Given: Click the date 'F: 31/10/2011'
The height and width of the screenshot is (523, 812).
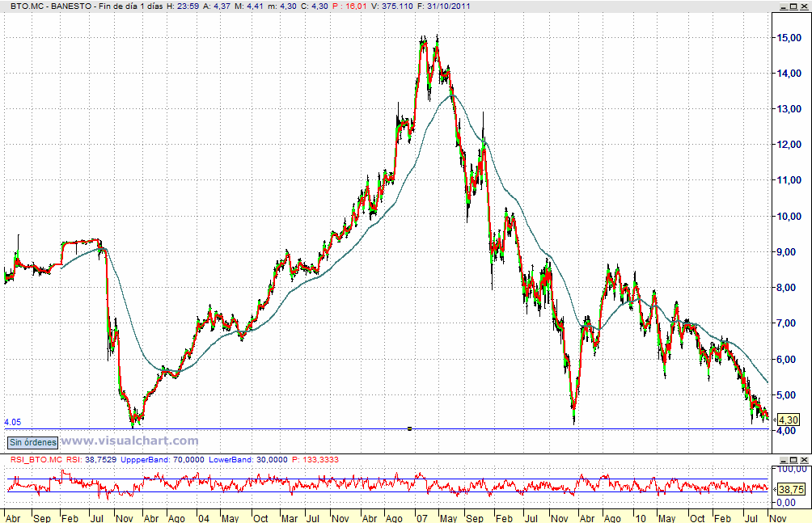Looking at the screenshot, I should point(443,6).
